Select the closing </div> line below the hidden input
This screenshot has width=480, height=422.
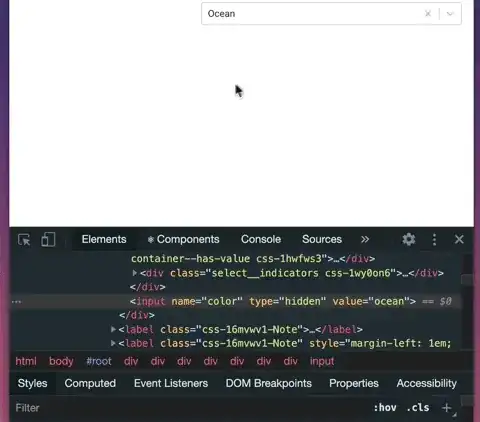click(137, 315)
